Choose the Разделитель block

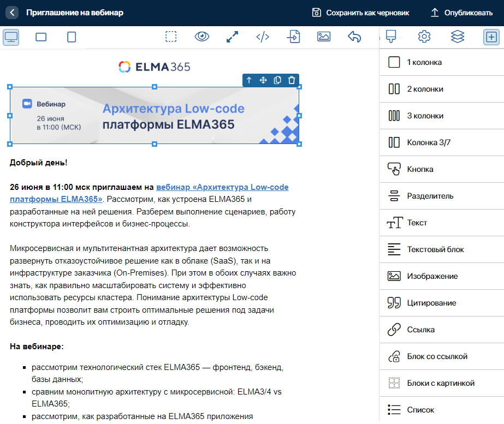click(442, 196)
